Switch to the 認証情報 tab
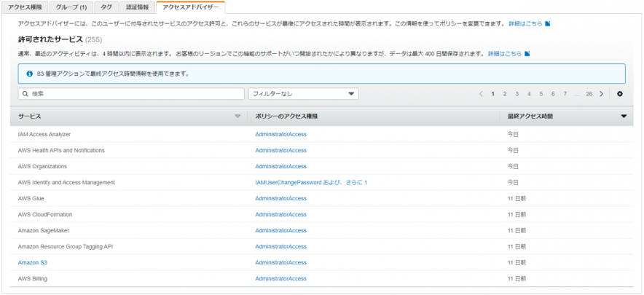 point(138,7)
